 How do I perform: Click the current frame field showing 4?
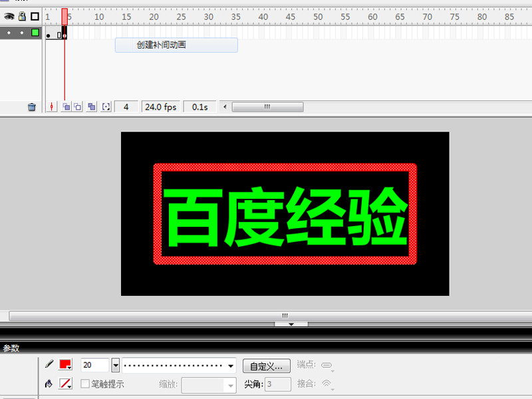pyautogui.click(x=126, y=107)
